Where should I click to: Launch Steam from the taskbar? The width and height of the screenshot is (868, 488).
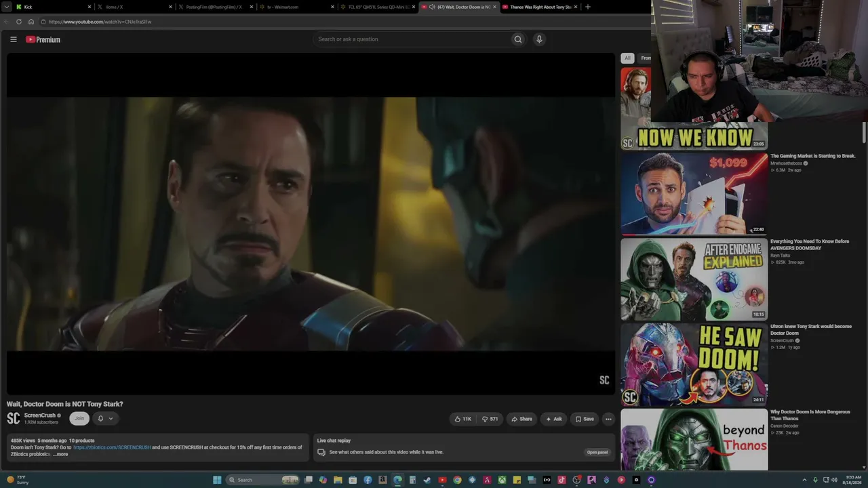[427, 480]
